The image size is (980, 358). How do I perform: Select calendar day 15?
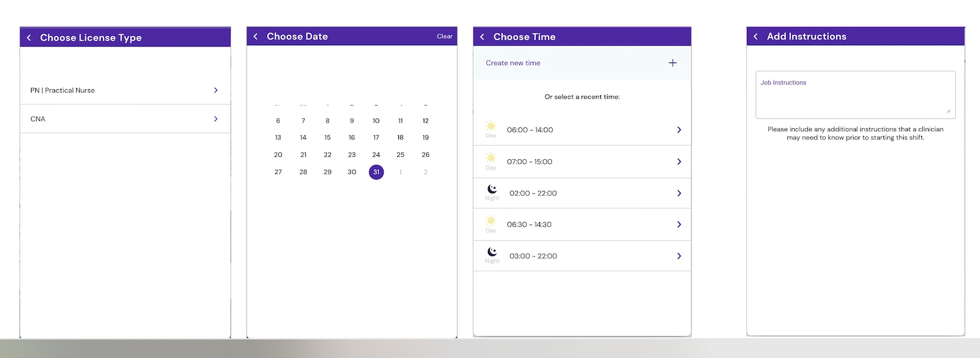click(x=328, y=138)
